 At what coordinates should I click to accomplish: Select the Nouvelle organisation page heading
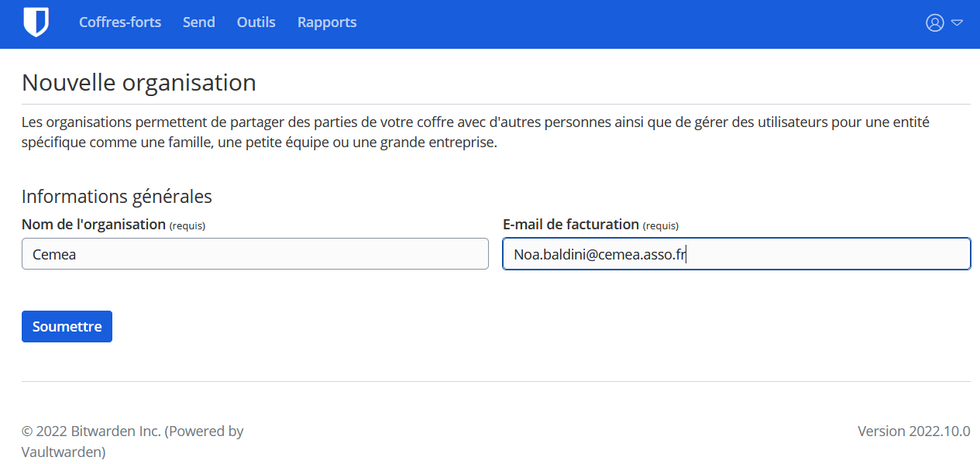[139, 82]
